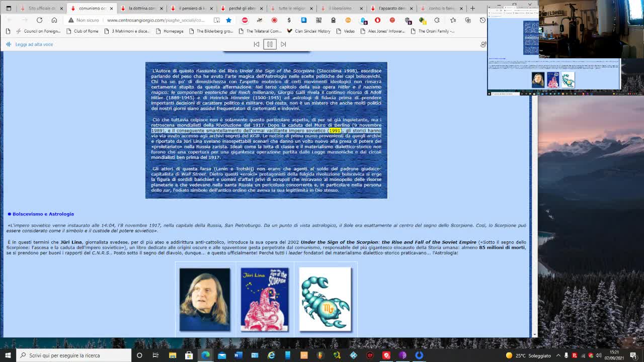This screenshot has width=644, height=362.
Task: Open '3 Matrimoni e dice...' bookmark
Action: [x=127, y=31]
